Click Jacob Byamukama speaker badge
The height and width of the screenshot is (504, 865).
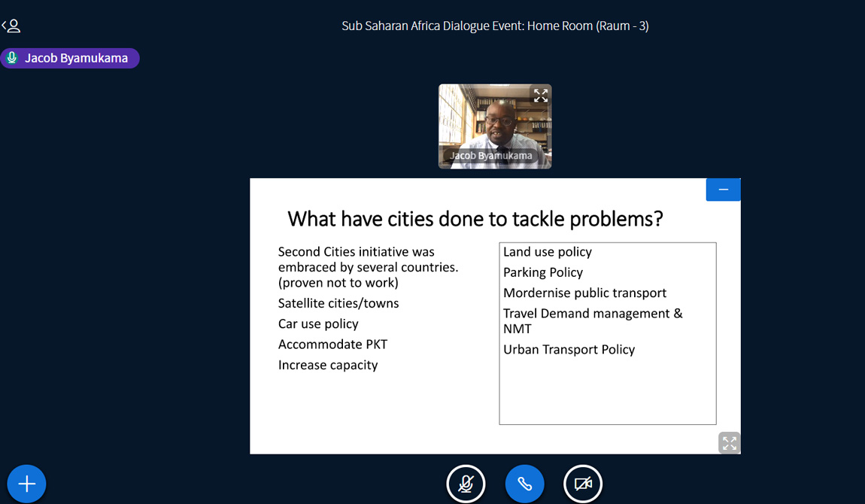[70, 59]
